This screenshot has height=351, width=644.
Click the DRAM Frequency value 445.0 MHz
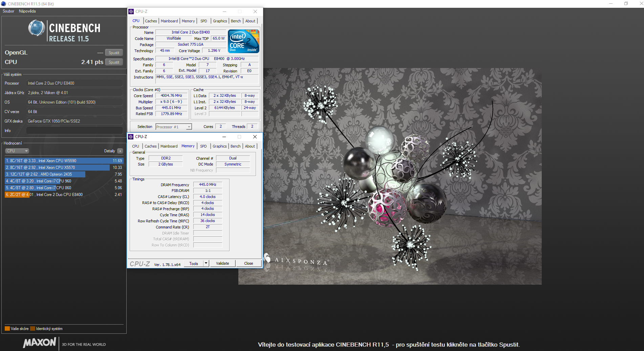click(x=208, y=185)
